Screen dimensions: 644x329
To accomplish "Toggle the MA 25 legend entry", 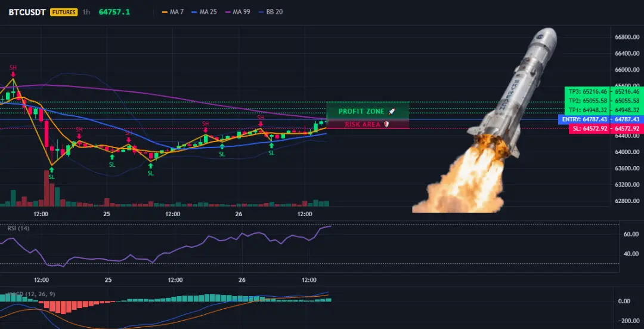I will (204, 12).
